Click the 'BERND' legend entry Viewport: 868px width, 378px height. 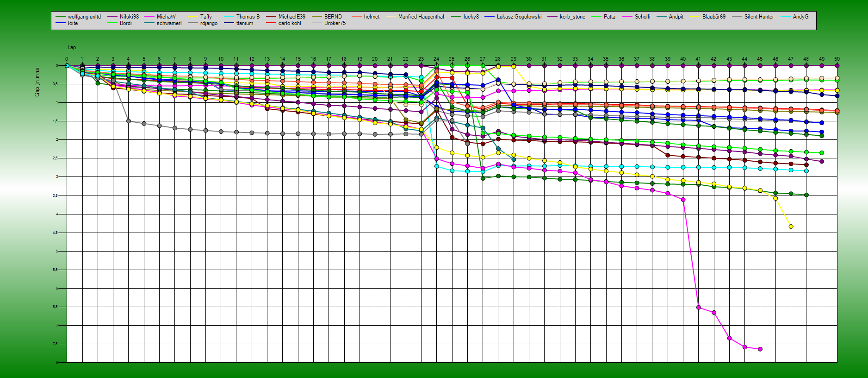tap(333, 17)
